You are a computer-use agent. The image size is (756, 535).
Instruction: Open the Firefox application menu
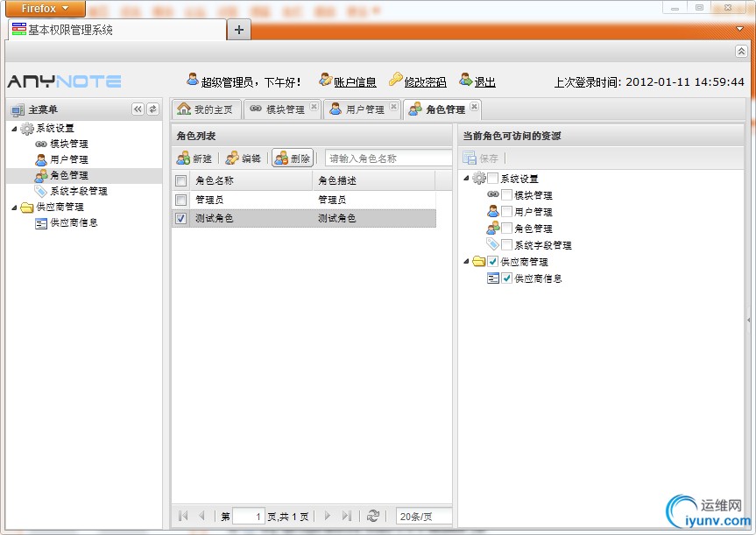(x=46, y=8)
